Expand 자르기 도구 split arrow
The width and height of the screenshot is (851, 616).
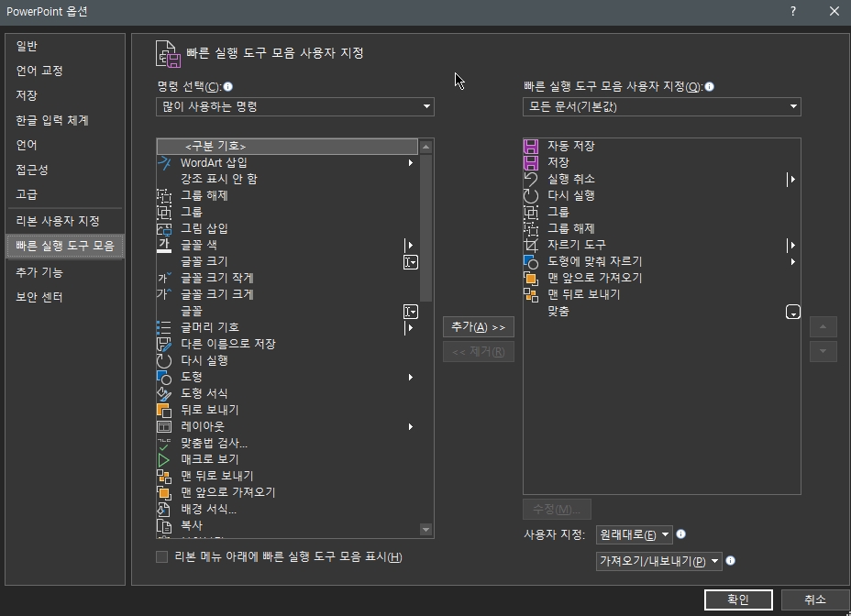click(x=791, y=246)
